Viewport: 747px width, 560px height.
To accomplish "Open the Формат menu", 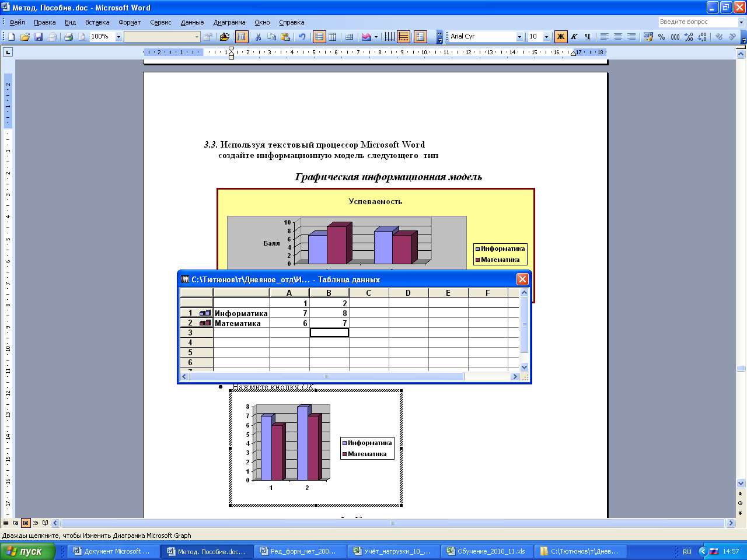I will pos(130,22).
